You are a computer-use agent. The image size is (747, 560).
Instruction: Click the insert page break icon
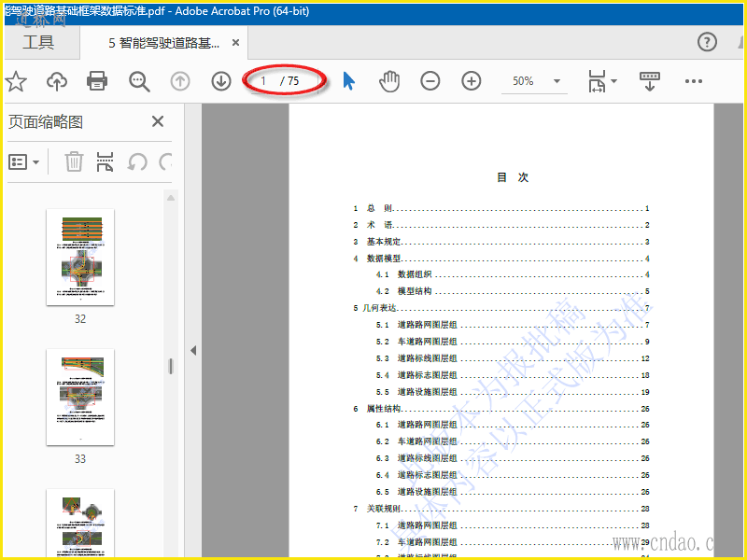point(105,161)
